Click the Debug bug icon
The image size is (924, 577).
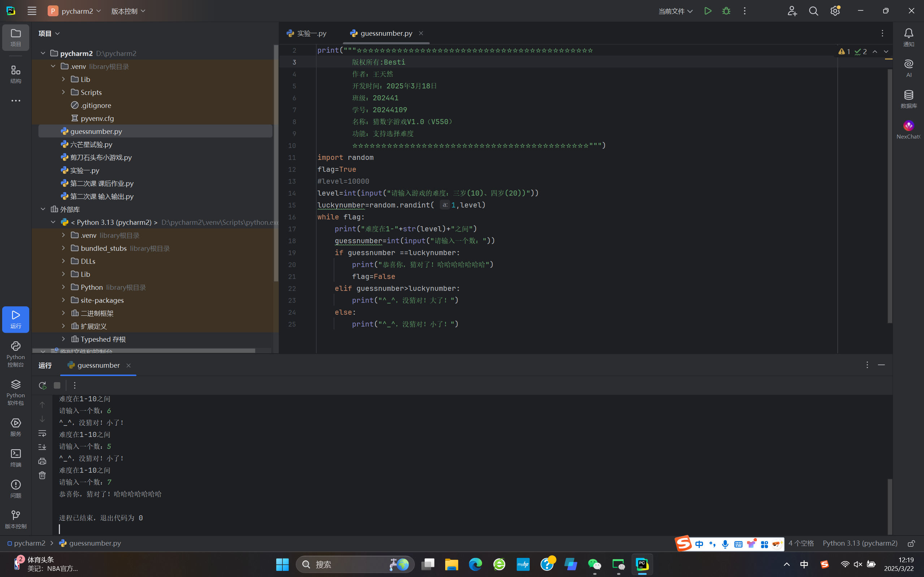(726, 11)
